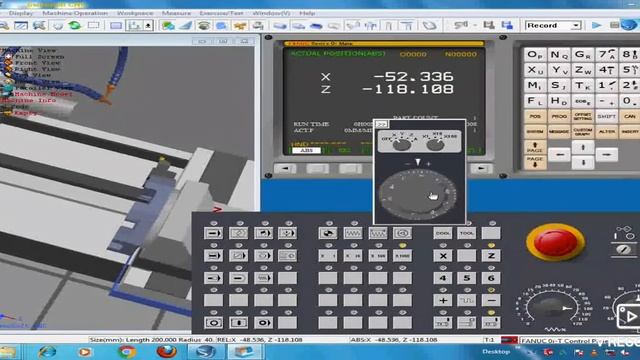Click the panel button labeled 6

pos(491,278)
